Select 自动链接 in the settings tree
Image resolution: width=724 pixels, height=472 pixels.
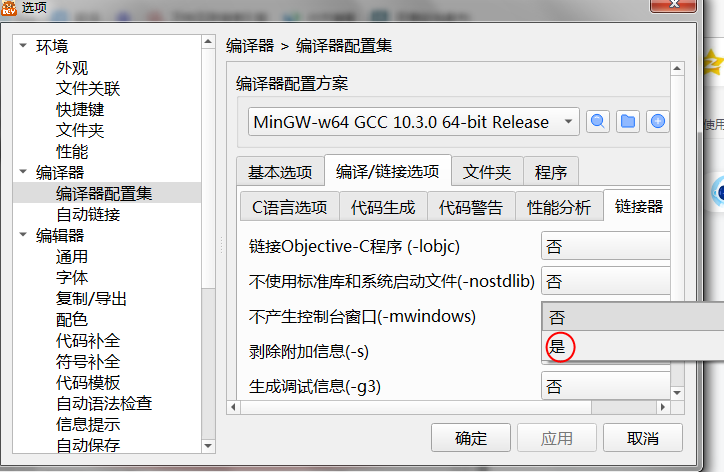(88, 214)
